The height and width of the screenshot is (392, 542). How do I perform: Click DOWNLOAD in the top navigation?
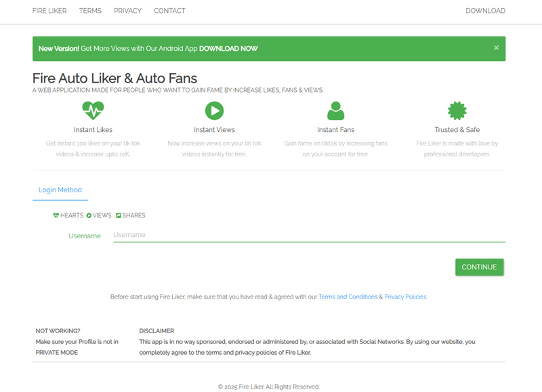coord(485,11)
